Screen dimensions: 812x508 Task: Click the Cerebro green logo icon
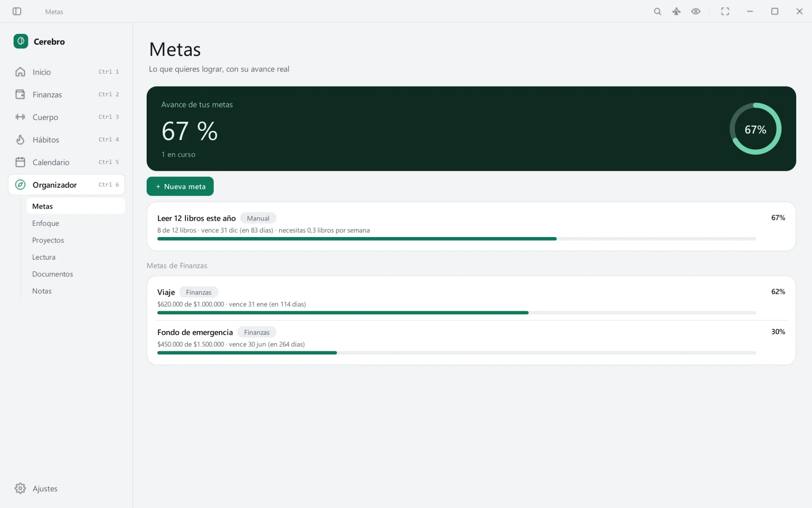pos(21,42)
